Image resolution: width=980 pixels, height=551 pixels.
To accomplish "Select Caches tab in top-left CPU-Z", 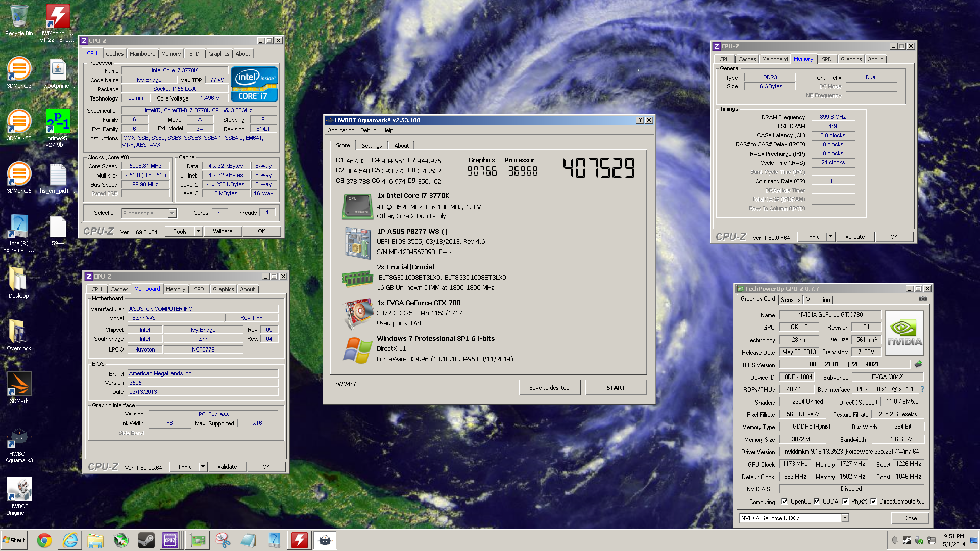I will 115,54.
